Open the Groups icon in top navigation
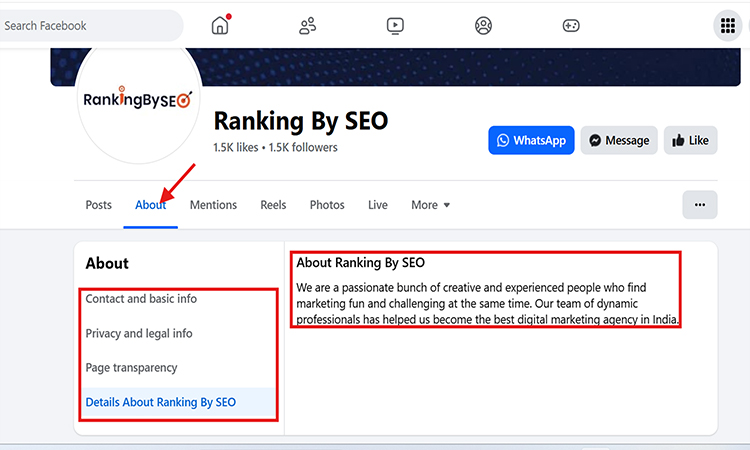The width and height of the screenshot is (750, 450). point(483,25)
